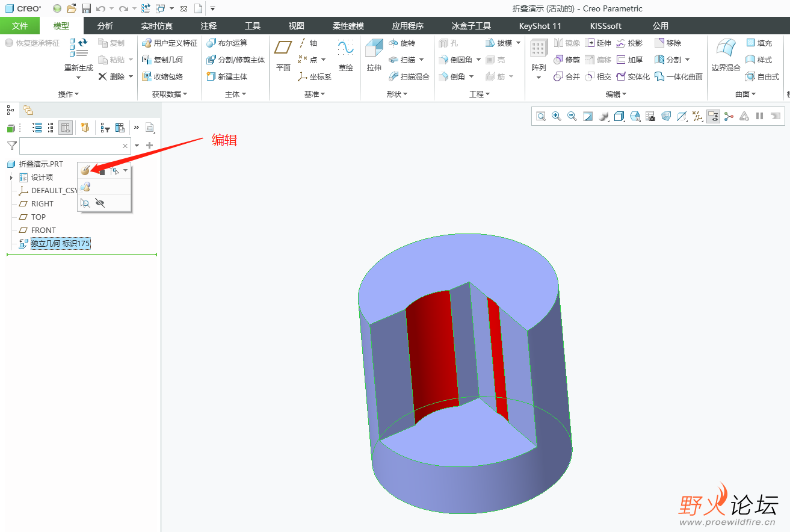Click the Trim (修剪) tool
This screenshot has height=532, width=790.
(567, 60)
